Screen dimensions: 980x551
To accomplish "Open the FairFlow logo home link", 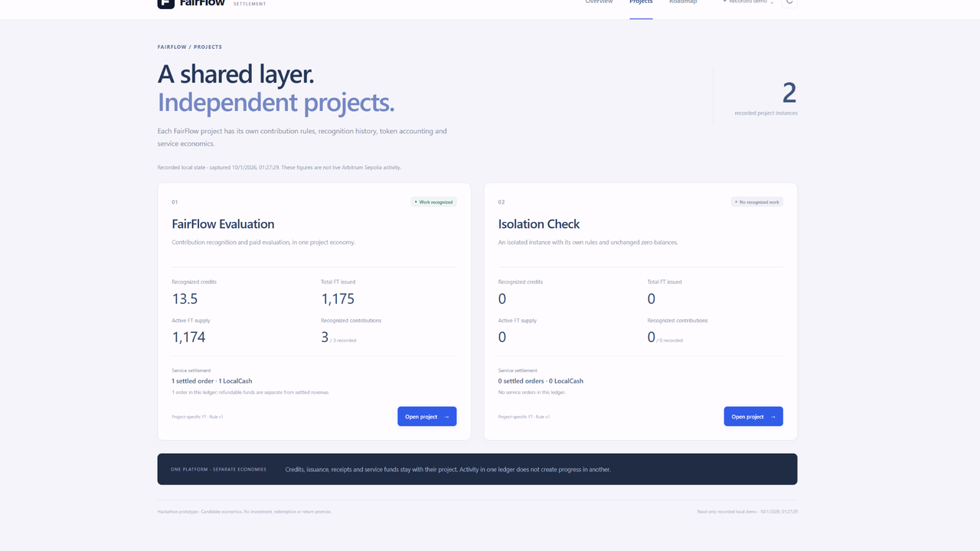I will point(212,3).
